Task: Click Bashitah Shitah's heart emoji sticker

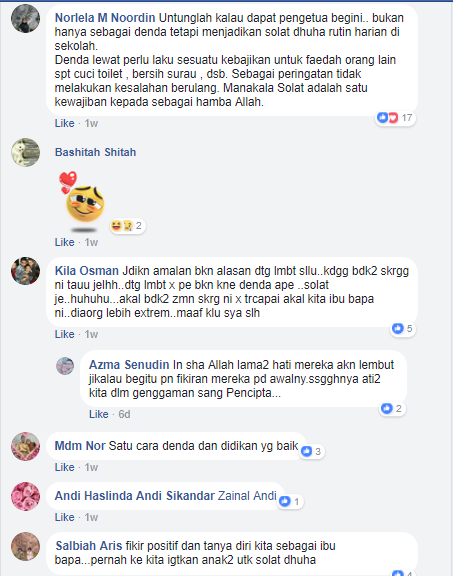Action: pyautogui.click(x=82, y=198)
